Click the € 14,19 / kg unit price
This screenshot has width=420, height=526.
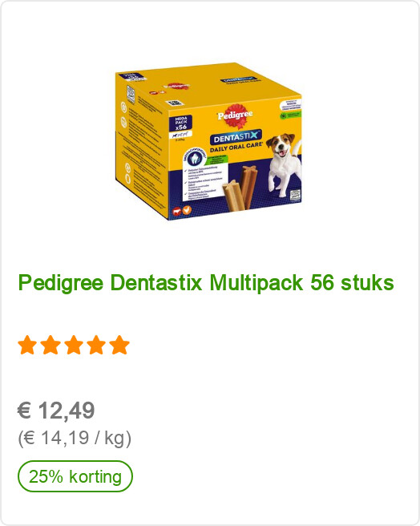[x=75, y=438]
